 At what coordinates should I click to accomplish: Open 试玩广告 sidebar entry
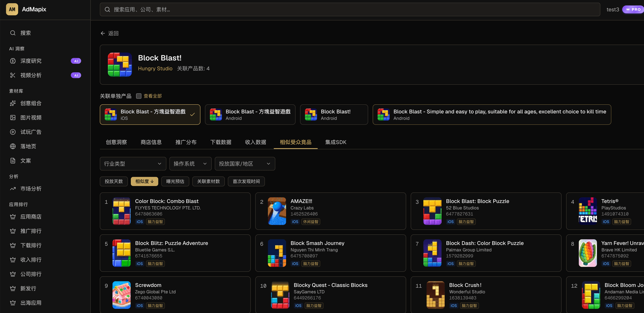pyautogui.click(x=45, y=132)
